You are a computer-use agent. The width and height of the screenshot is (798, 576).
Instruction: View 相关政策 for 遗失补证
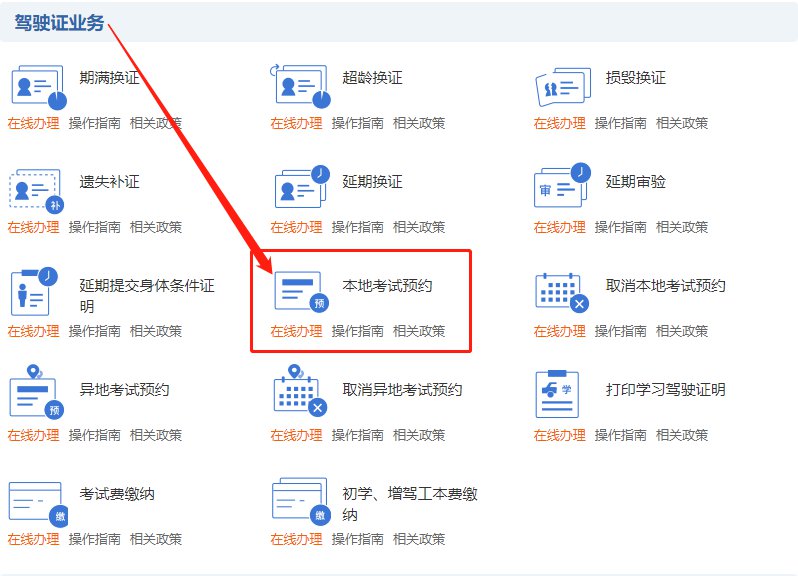click(156, 227)
